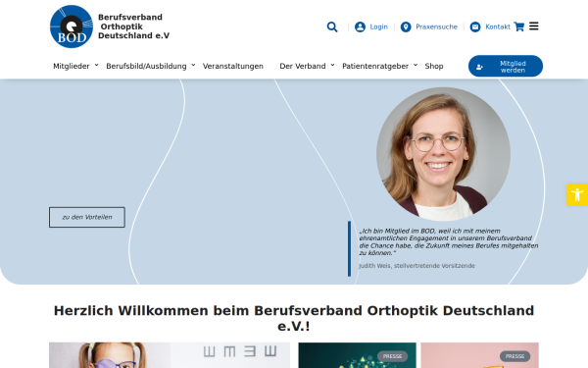Screen dimensions: 588x368
Task: Expand the Der Verband dropdown chevron
Action: pyautogui.click(x=332, y=65)
